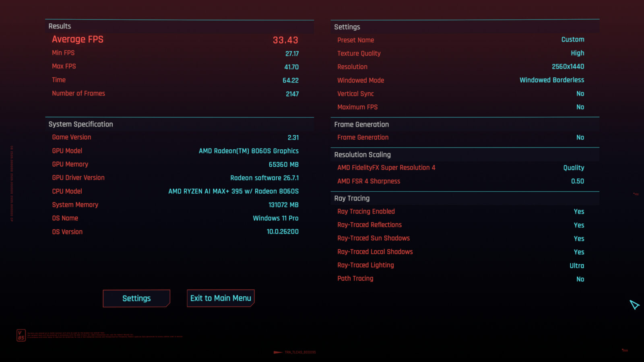This screenshot has height=362, width=644.
Task: Select the Vertical Sync label
Action: 356,94
